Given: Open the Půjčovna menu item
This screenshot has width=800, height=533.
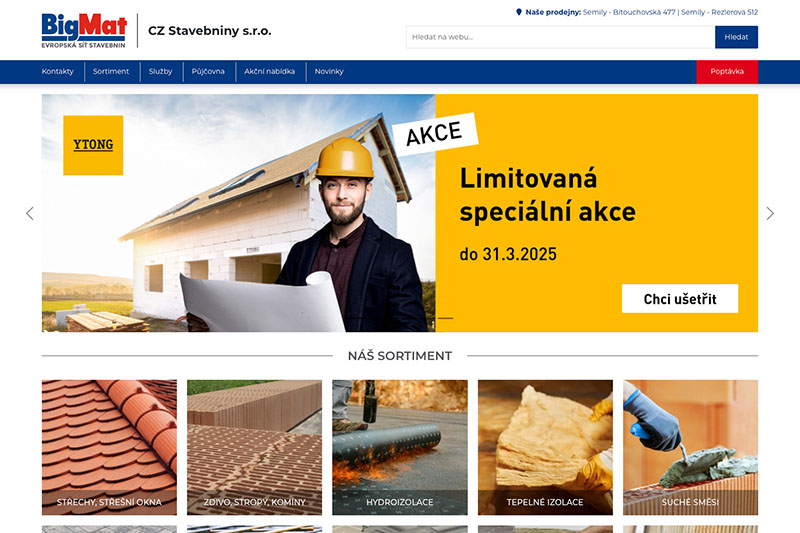Looking at the screenshot, I should coord(208,71).
